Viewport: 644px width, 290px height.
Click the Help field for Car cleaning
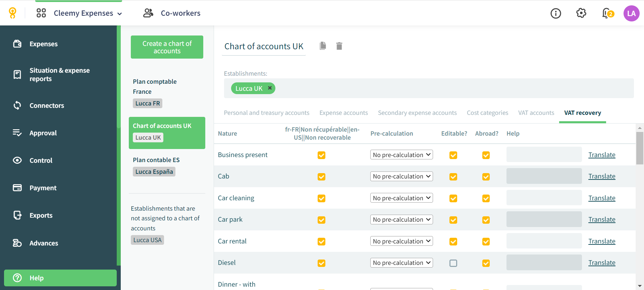point(544,198)
